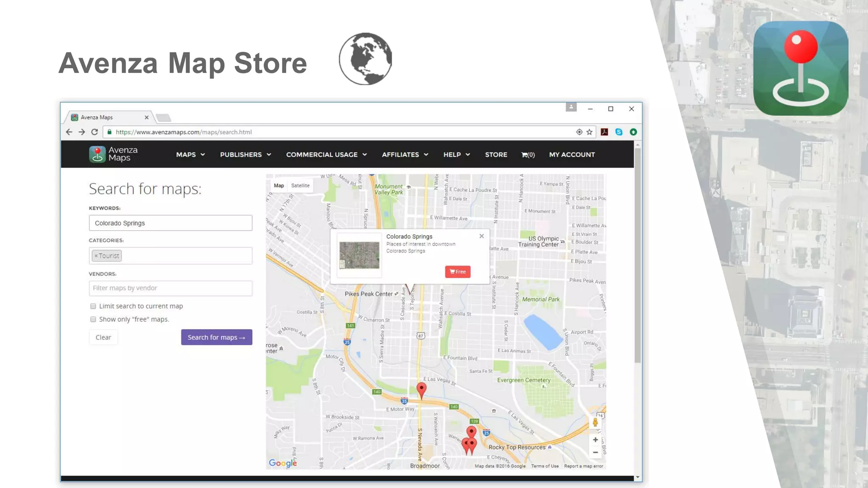Click the scrollbar down arrow
The width and height of the screenshot is (868, 488).
[637, 477]
